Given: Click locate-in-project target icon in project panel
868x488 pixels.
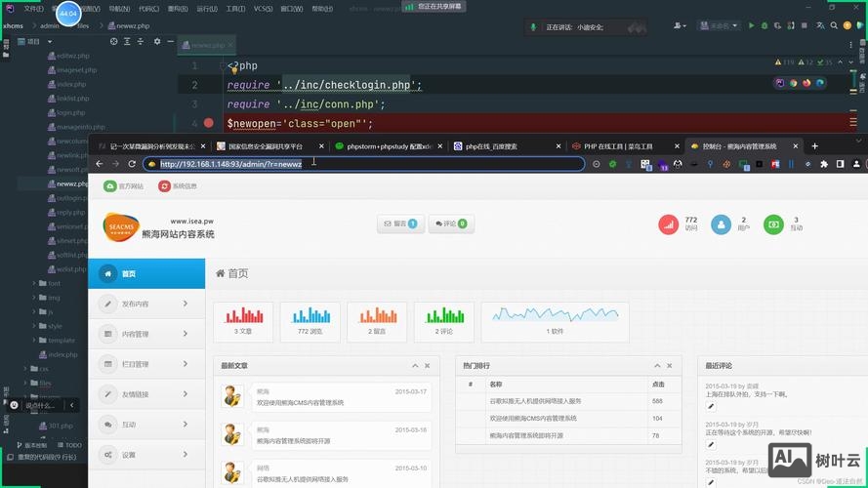Looking at the screenshot, I should click(x=113, y=42).
